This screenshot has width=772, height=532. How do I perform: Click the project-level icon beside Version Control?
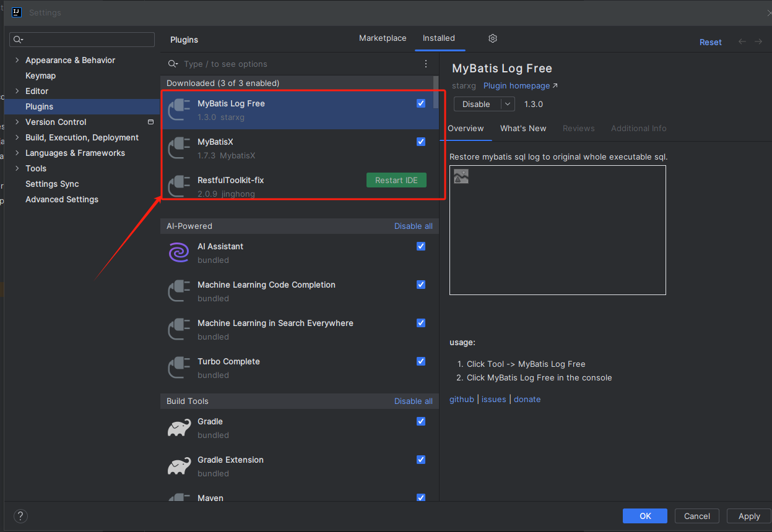click(150, 122)
